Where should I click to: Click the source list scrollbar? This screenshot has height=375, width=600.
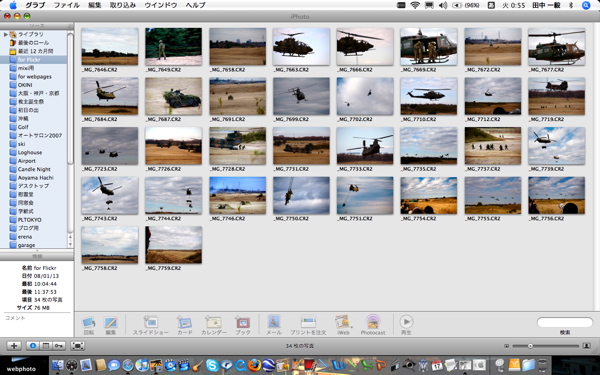click(x=70, y=99)
